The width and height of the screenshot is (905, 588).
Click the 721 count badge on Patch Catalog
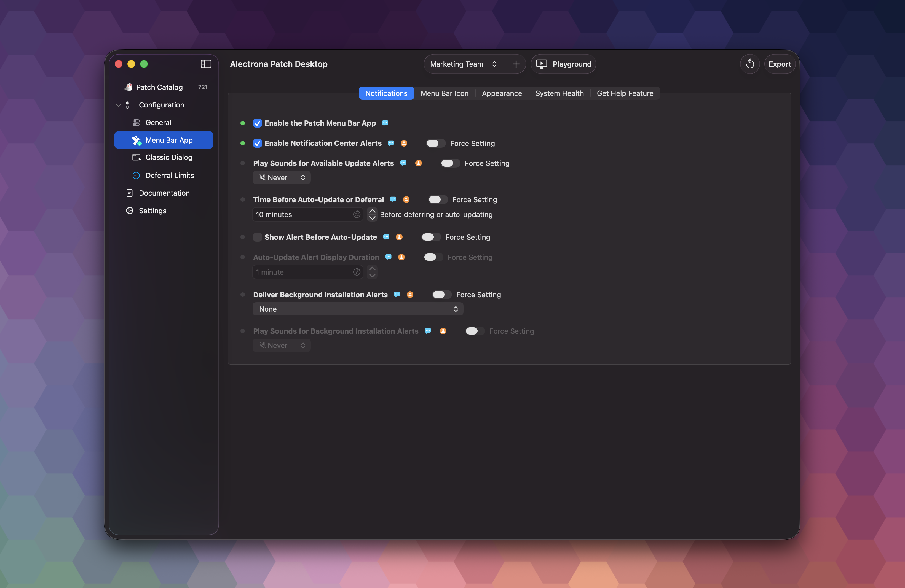point(203,87)
